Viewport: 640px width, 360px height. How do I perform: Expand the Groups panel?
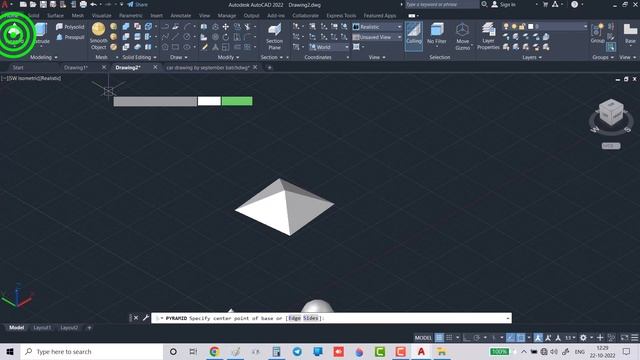tap(603, 58)
